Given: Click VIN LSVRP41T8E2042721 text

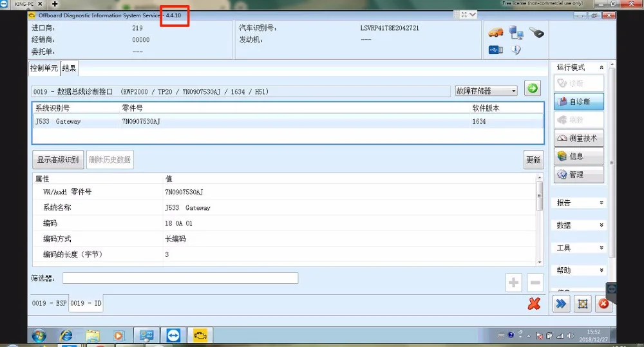Looking at the screenshot, I should pos(390,28).
